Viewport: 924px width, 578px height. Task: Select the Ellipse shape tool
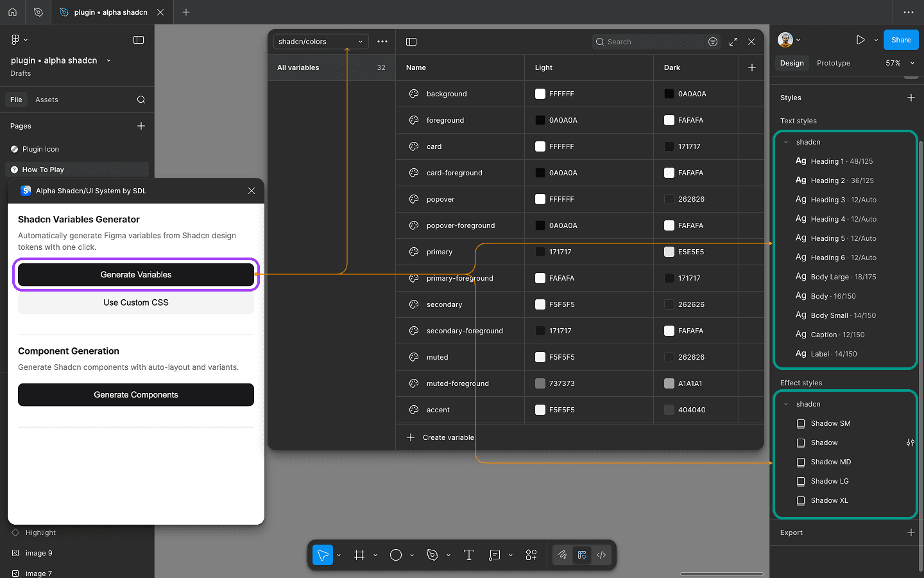tap(395, 555)
